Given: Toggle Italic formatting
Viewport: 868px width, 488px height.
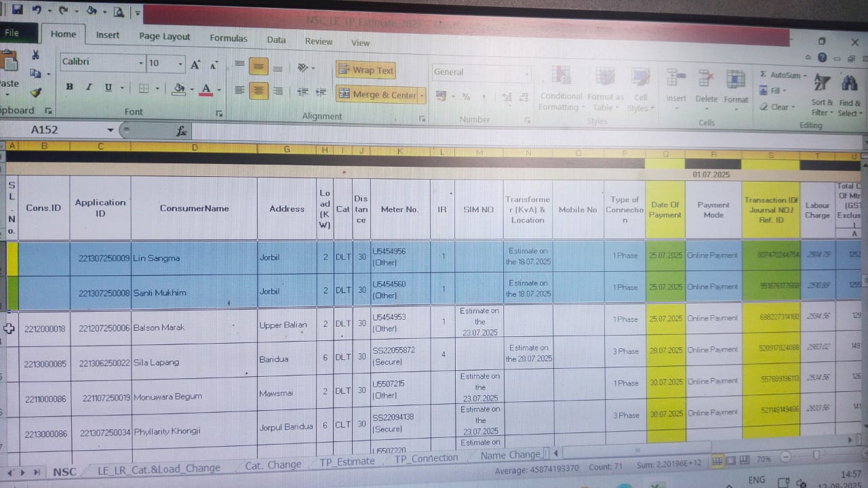Looking at the screenshot, I should tap(88, 87).
